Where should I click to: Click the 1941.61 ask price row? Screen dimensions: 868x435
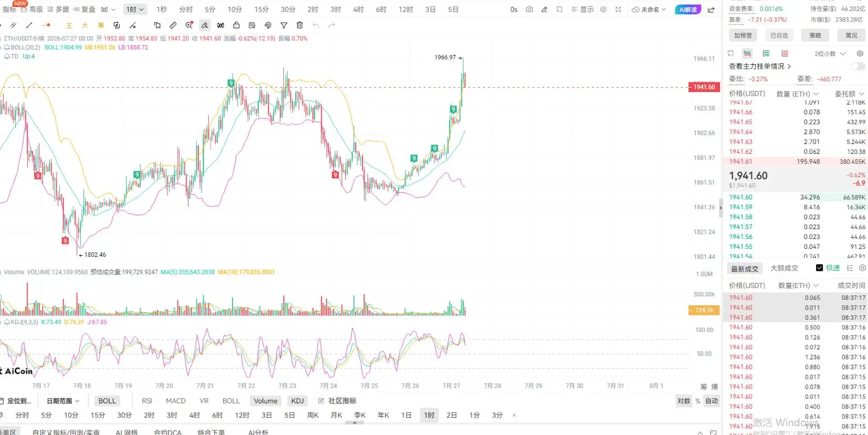[x=796, y=161]
